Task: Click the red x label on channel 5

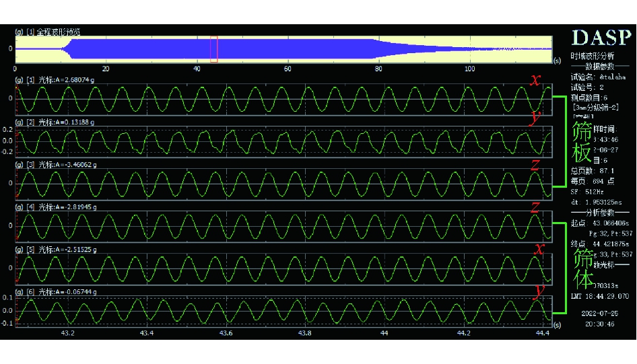Action: point(539,248)
